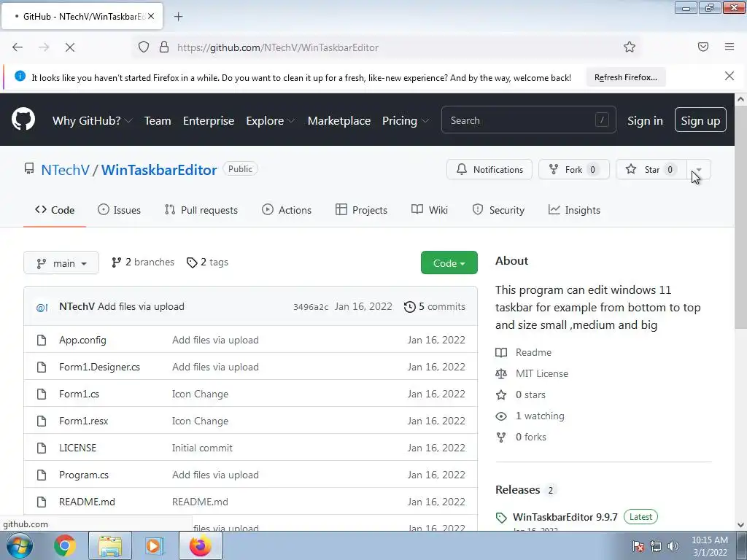This screenshot has width=747, height=560.
Task: View the 2 branches link
Action: click(142, 262)
